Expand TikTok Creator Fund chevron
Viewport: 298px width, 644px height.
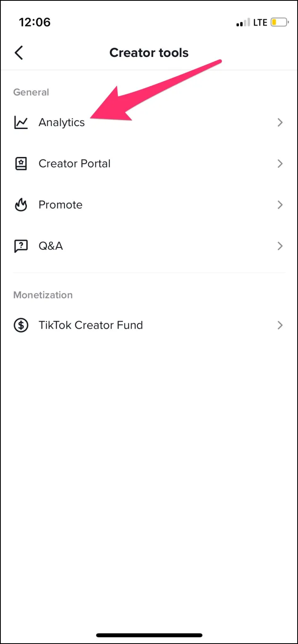click(280, 325)
